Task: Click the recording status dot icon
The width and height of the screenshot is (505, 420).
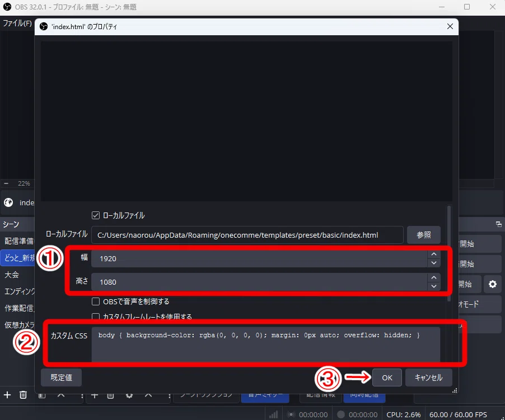Action: pos(340,414)
